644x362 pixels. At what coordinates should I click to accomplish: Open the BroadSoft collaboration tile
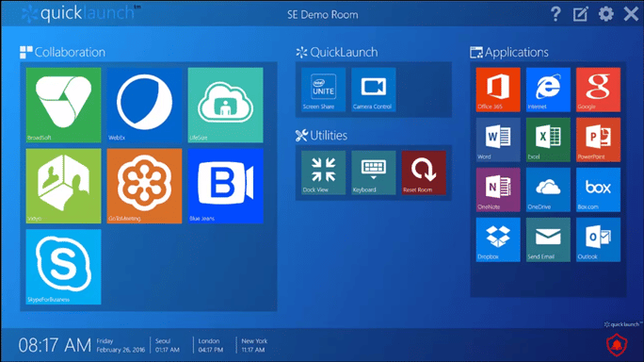(x=63, y=105)
